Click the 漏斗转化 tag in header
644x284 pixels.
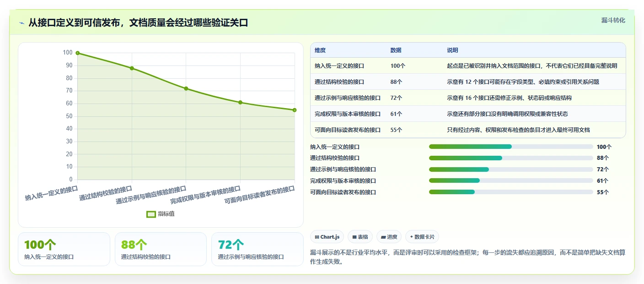[613, 20]
